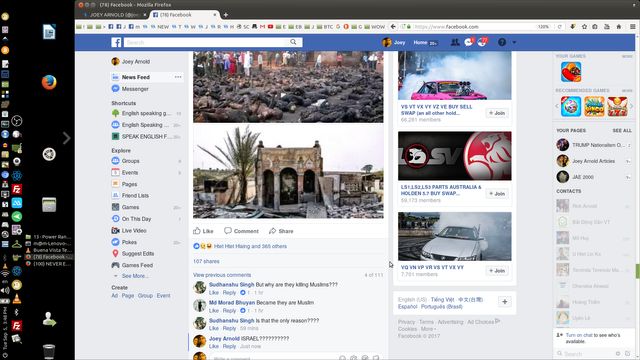This screenshot has height=360, width=640.
Task: Open Trash on the desktop
Action: tap(49, 351)
